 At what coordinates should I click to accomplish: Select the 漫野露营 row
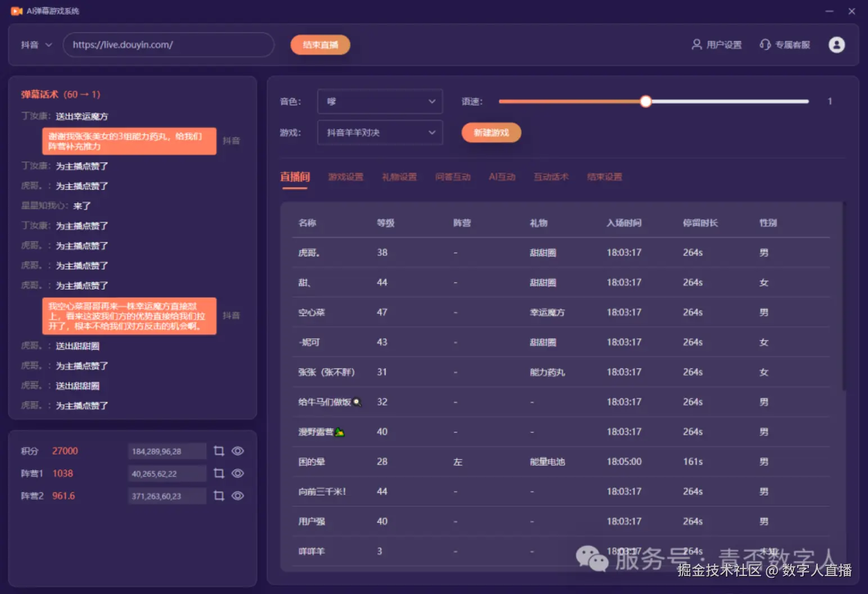[561, 431]
